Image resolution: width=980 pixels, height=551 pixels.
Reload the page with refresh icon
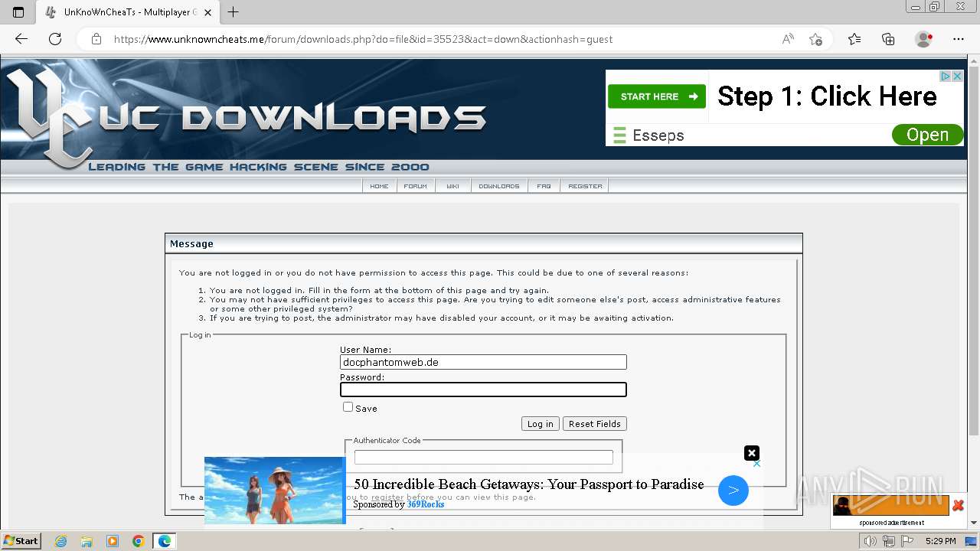pyautogui.click(x=55, y=39)
